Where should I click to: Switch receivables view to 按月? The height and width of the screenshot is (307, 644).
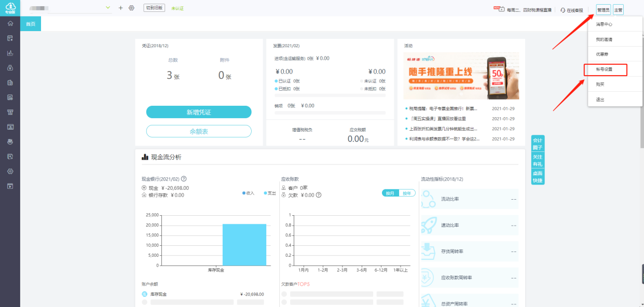pos(390,193)
